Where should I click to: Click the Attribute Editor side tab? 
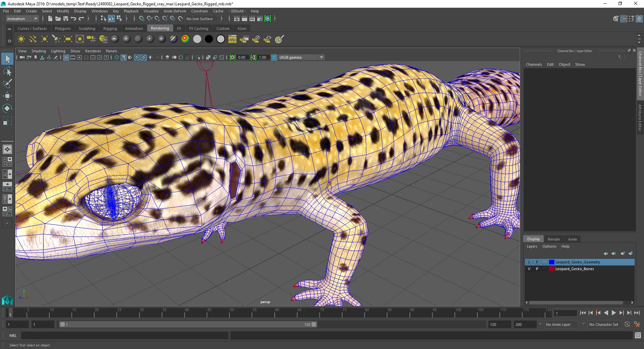coord(640,117)
